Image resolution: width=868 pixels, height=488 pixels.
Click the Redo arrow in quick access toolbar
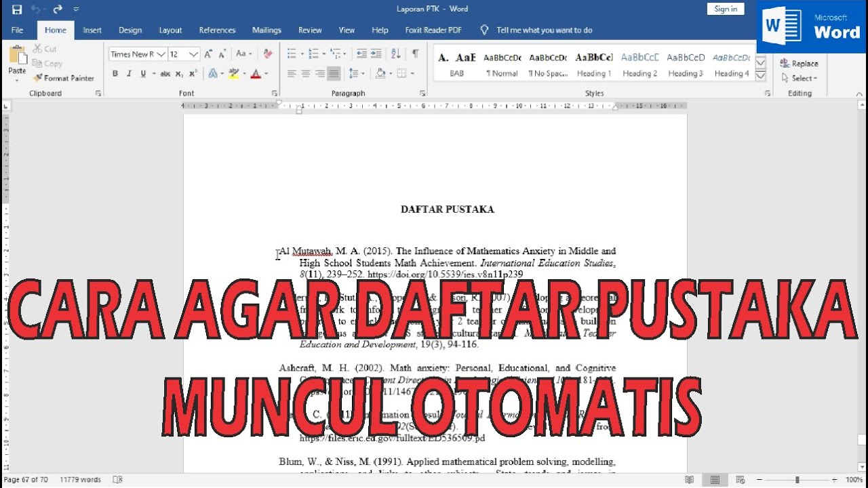pyautogui.click(x=58, y=9)
